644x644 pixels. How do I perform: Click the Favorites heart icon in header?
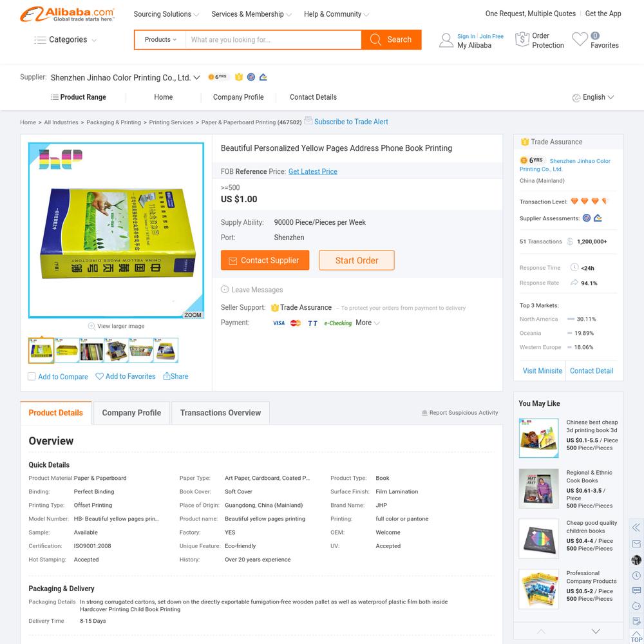click(580, 39)
